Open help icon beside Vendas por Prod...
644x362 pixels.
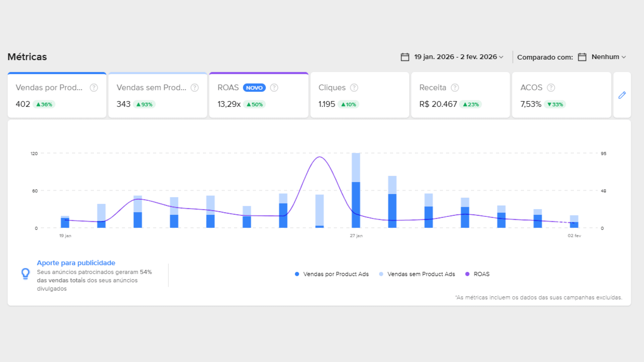tap(94, 88)
